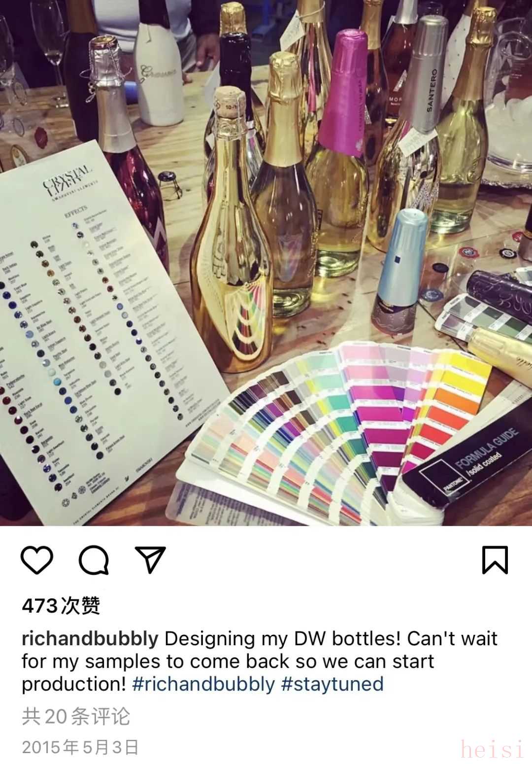Save the post with the bookmark icon

coord(495,560)
